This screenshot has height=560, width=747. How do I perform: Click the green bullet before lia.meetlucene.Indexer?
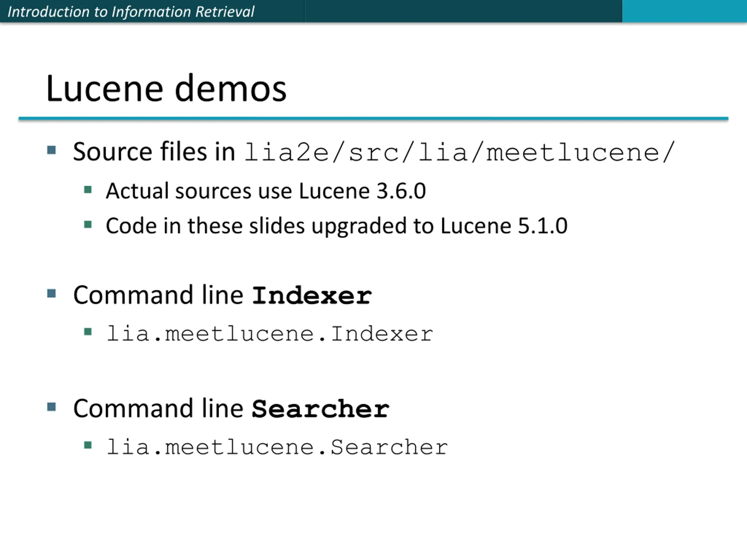click(88, 332)
